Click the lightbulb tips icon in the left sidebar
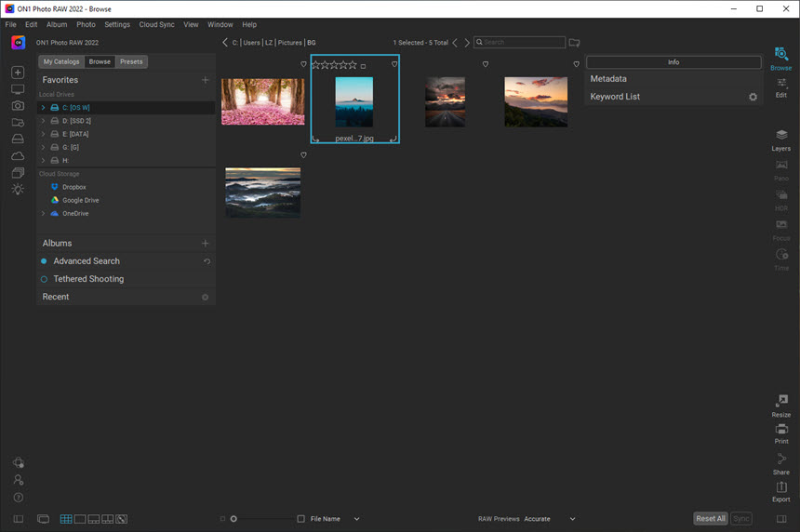800x532 pixels. click(18, 189)
